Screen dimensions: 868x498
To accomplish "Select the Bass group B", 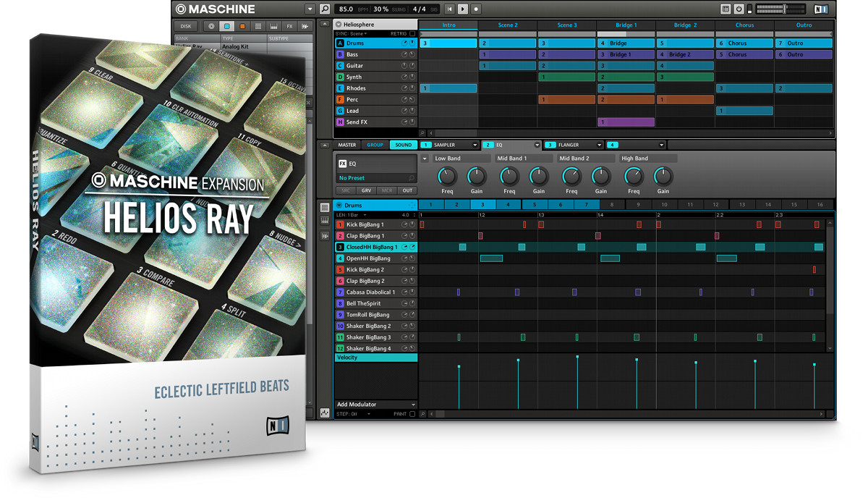I will (375, 54).
